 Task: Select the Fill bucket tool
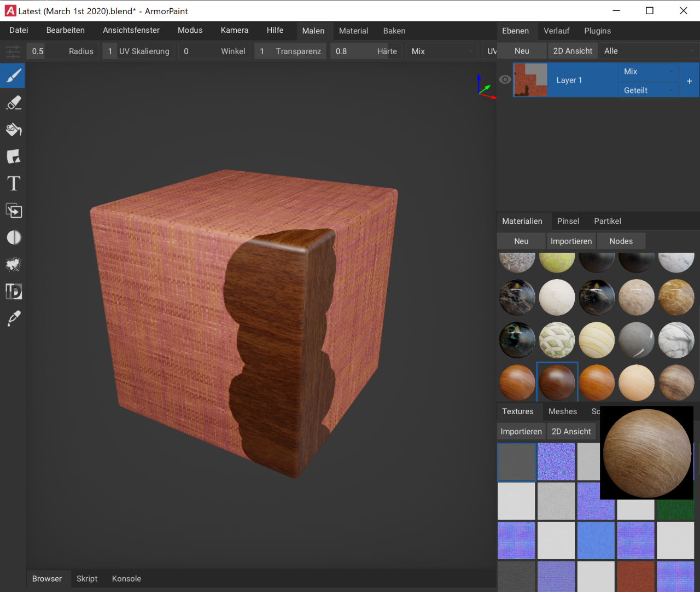tap(14, 130)
